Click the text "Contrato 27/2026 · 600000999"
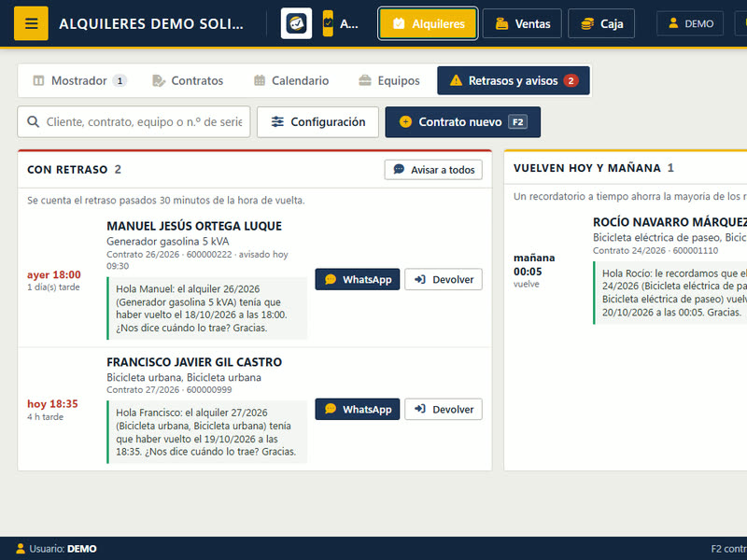 [x=169, y=390]
